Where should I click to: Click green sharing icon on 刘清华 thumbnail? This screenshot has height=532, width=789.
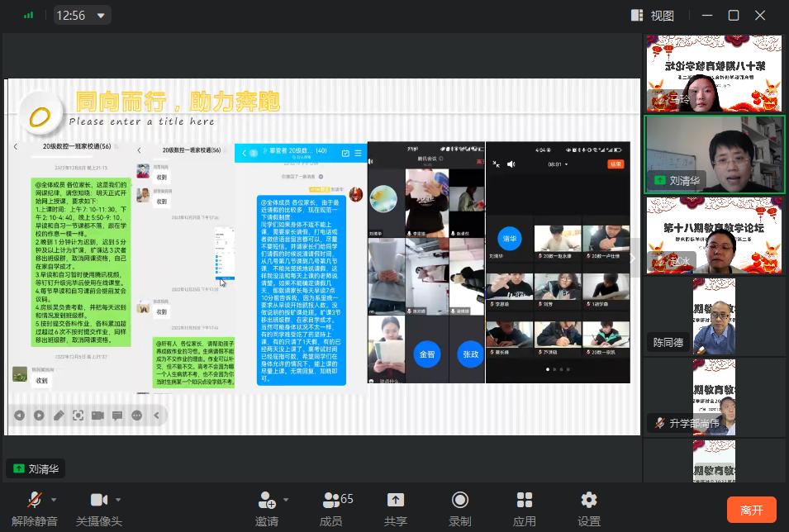(659, 180)
